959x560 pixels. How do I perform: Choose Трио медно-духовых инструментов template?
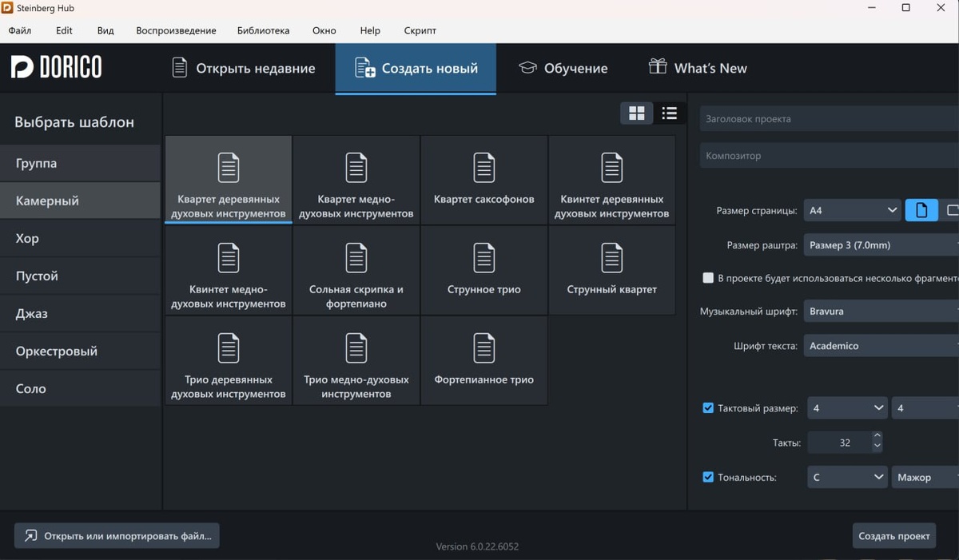click(x=356, y=360)
